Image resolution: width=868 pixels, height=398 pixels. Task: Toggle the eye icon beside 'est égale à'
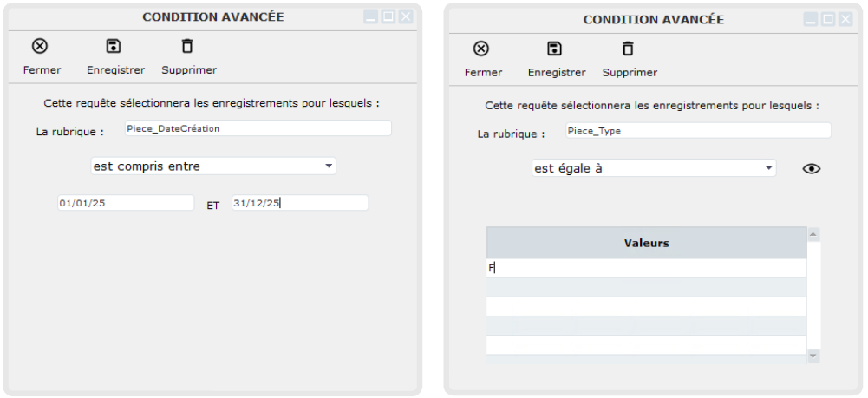(x=812, y=169)
